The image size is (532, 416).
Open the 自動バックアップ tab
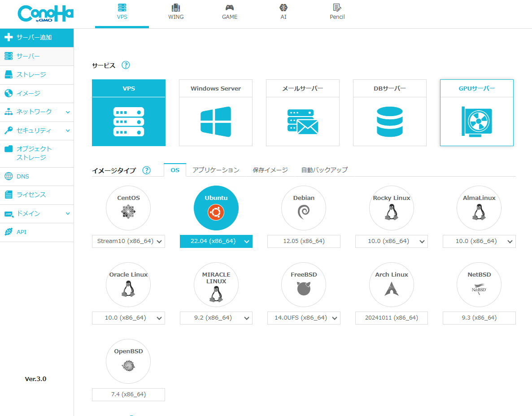pos(324,170)
